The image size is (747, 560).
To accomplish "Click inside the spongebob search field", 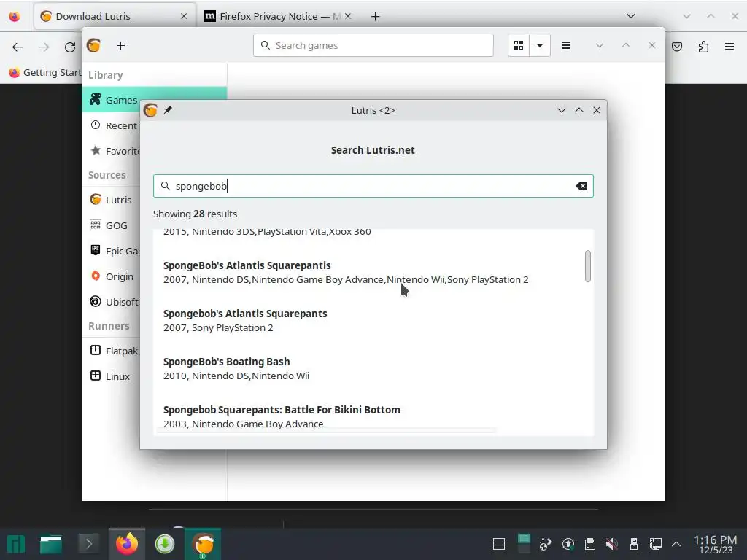I will pos(373,186).
